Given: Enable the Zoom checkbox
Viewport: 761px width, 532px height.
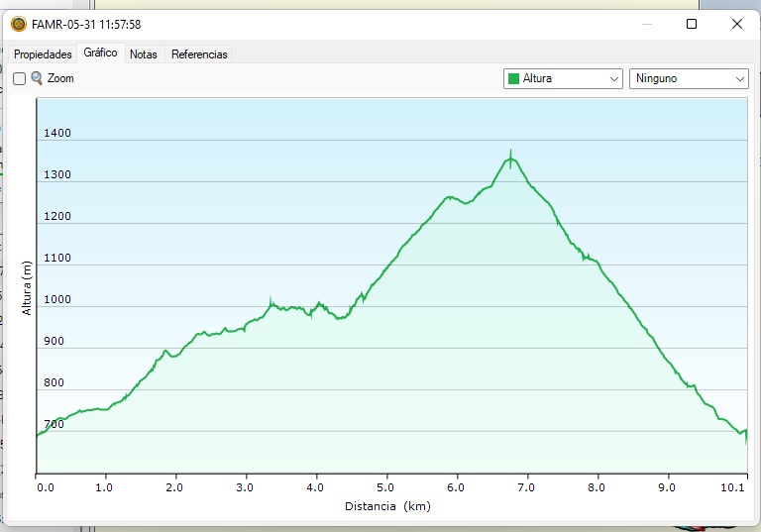Looking at the screenshot, I should click(19, 78).
